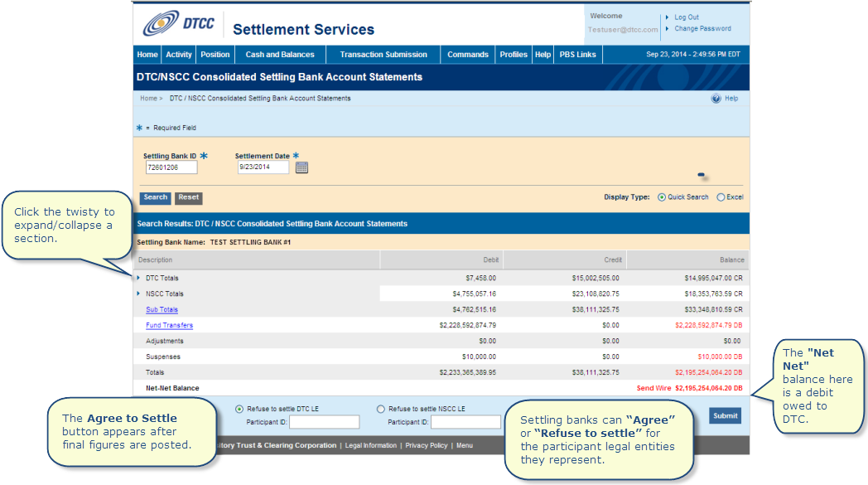
Task: Select Quick Search display type
Action: [x=662, y=197]
